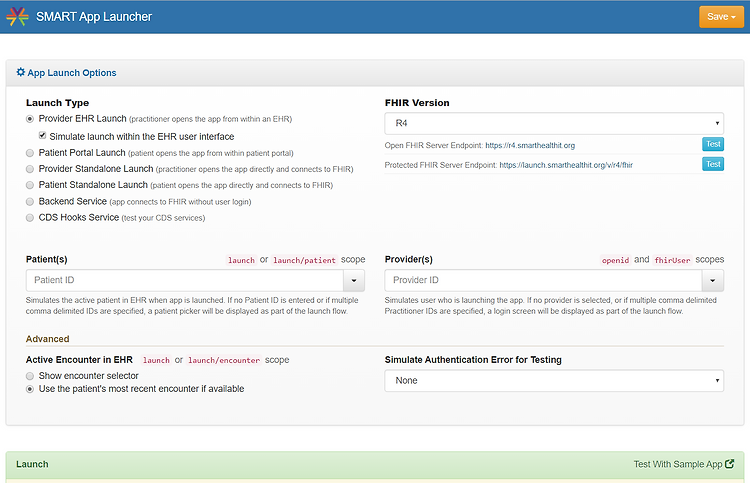750x483 pixels.
Task: Click the Test button for Open FHIR Server Endpoint
Action: [713, 144]
